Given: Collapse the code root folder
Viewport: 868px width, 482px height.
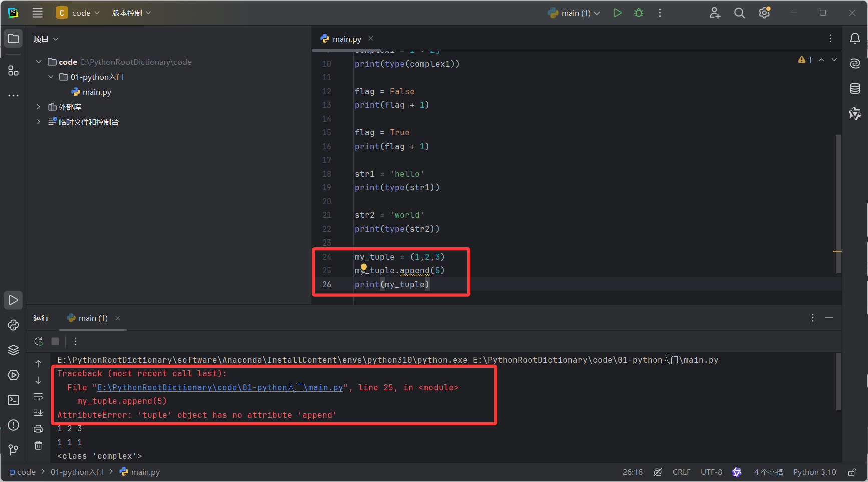Looking at the screenshot, I should 39,62.
